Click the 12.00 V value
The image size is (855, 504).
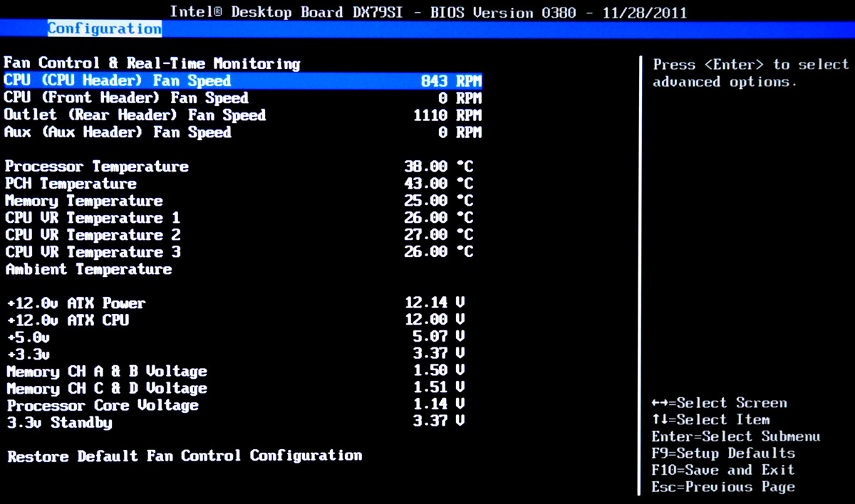point(435,320)
